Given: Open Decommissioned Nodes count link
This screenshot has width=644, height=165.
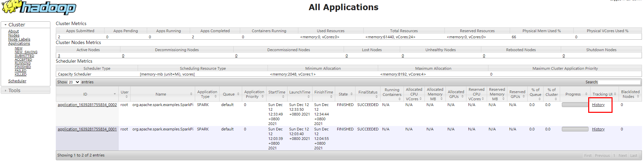Looking at the screenshot, I should click(236, 56).
